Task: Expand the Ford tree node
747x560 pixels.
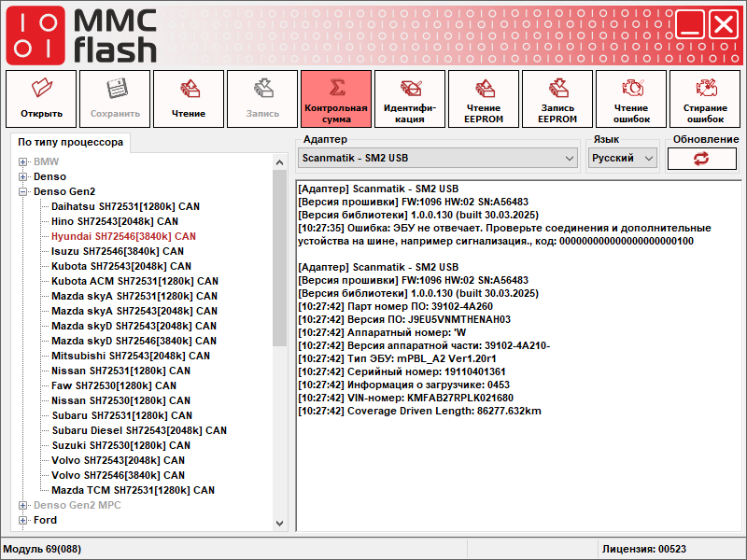Action: (x=22, y=520)
